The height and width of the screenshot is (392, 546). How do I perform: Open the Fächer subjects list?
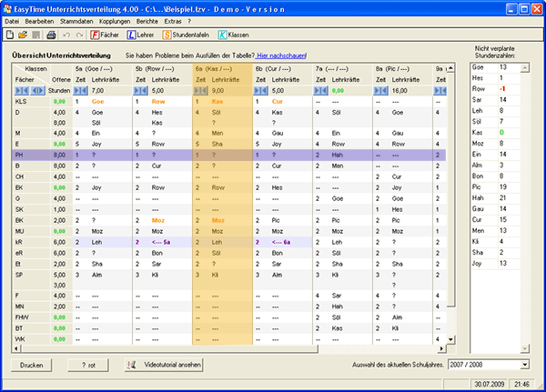[x=105, y=35]
